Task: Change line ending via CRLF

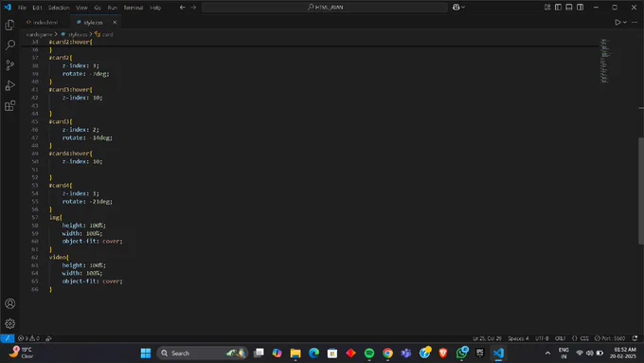Action: (561, 338)
